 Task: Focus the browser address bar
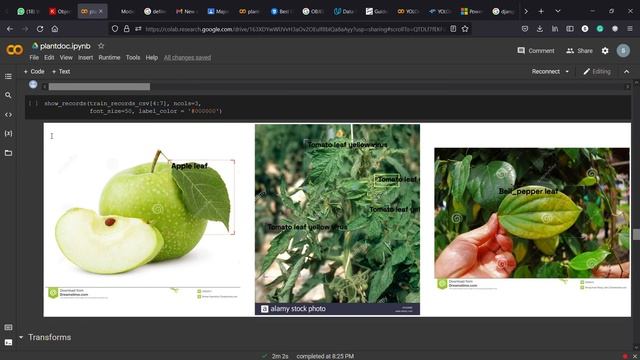pyautogui.click(x=294, y=29)
